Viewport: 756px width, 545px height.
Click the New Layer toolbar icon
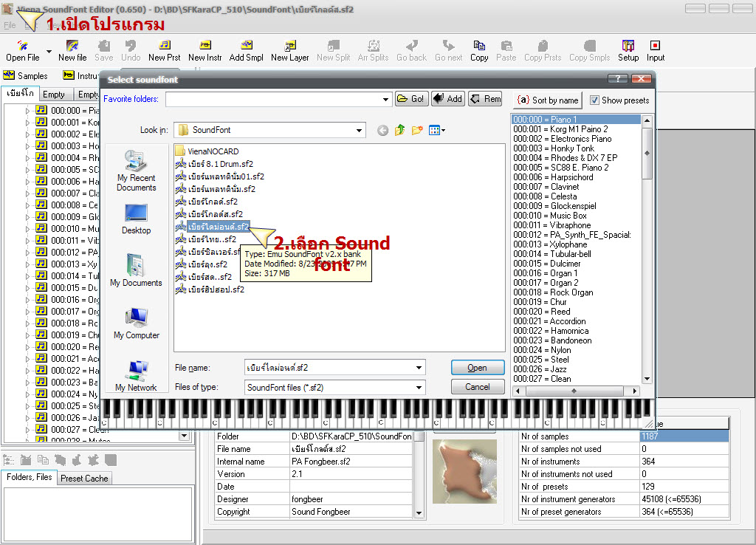coord(289,51)
